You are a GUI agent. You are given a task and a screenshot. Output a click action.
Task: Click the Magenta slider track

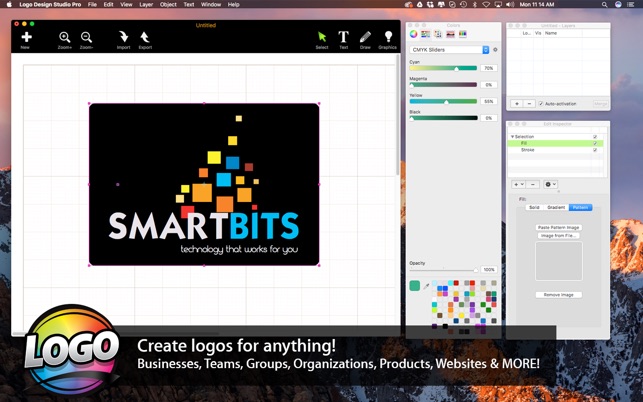443,85
